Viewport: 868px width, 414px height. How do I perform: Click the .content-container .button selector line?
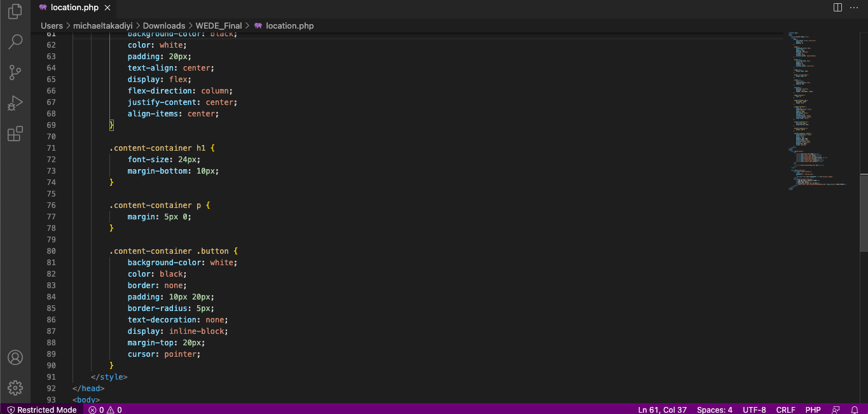174,251
